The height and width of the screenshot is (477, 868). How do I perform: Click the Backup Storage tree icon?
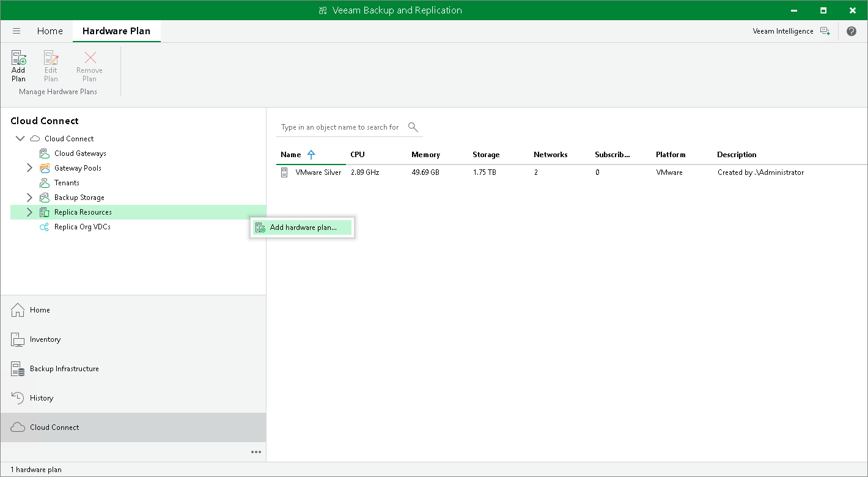click(x=44, y=198)
